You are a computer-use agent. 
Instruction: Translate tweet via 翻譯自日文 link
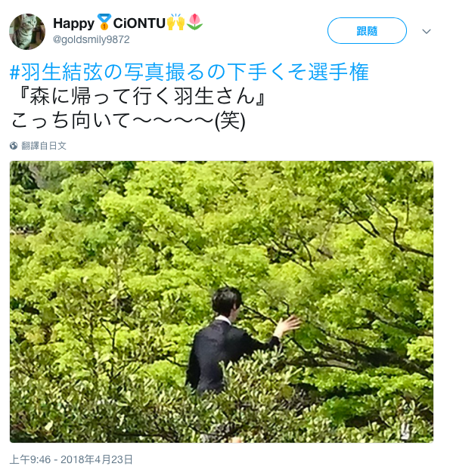coord(44,146)
